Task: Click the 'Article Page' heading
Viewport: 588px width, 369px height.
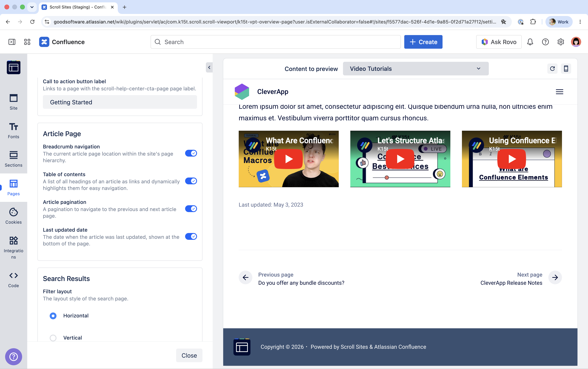Action: tap(62, 134)
